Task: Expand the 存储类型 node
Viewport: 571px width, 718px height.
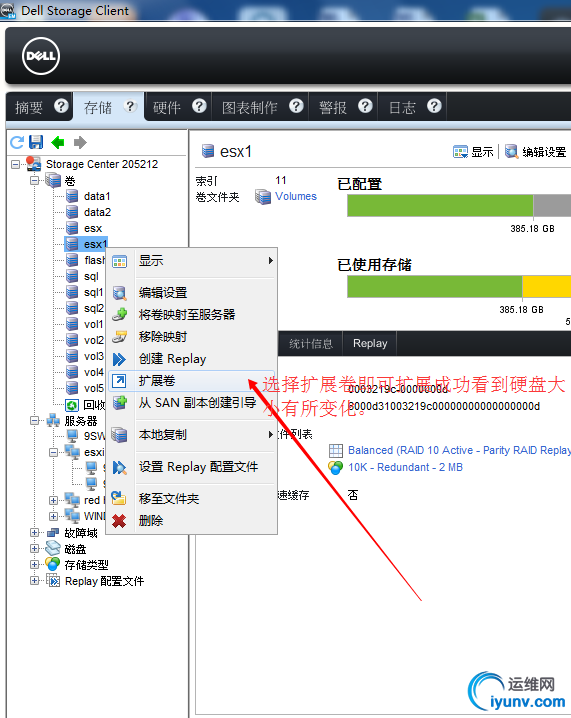Action: pos(34,565)
